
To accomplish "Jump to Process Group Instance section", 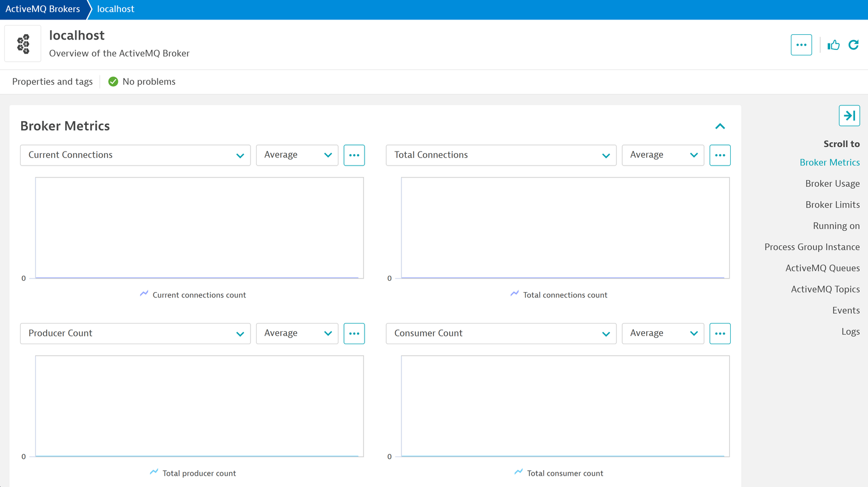I will [x=812, y=247].
